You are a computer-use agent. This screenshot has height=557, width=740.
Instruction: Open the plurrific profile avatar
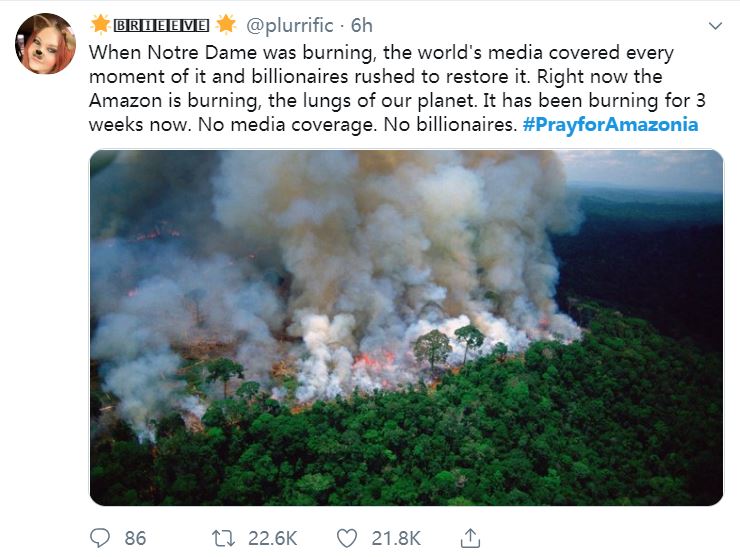pos(45,46)
